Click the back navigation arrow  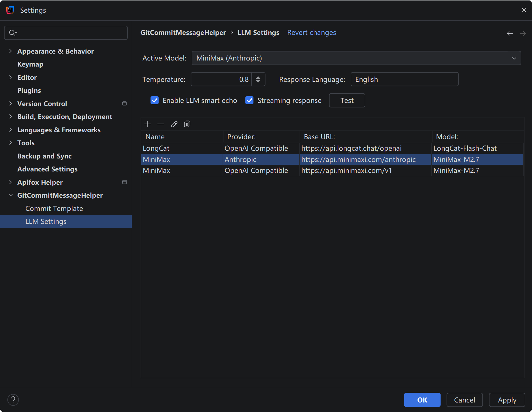click(510, 33)
